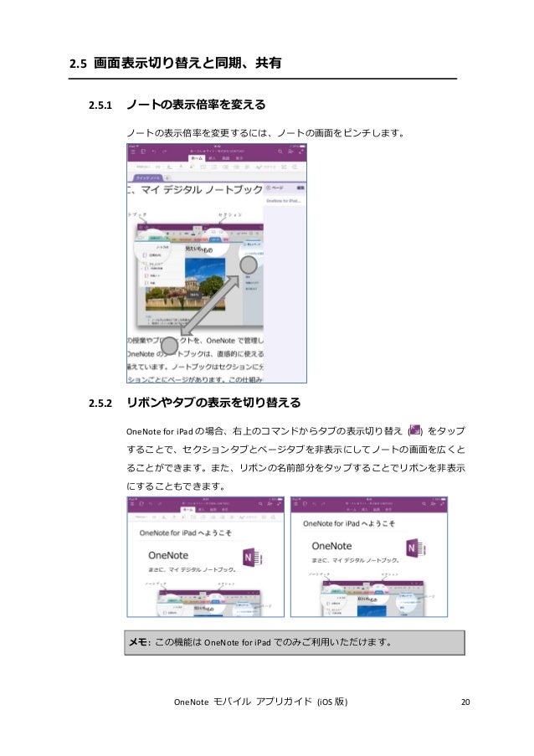Click the bulleted list icon in the top ribbon
Viewport: 534px width, 756px height.
point(203,167)
